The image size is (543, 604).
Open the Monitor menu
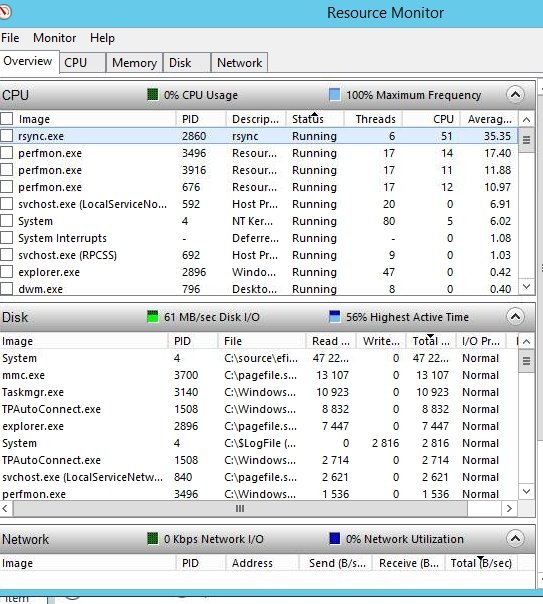coord(54,38)
